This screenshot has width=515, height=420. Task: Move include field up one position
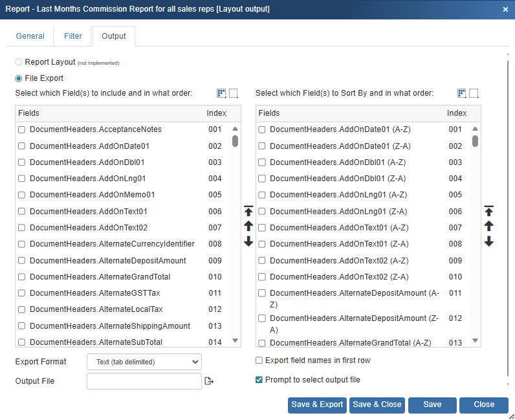click(x=248, y=226)
